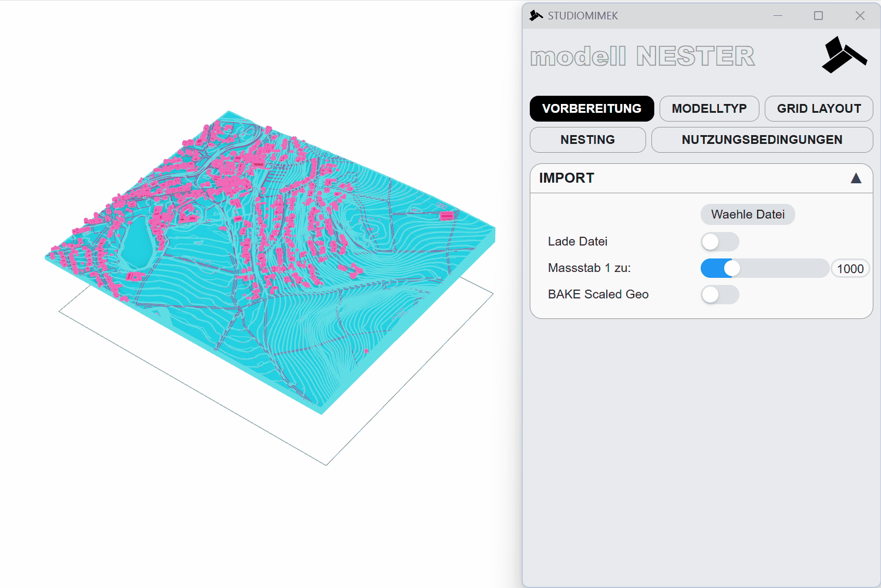Minimize the STUDIOMIMEK window
The image size is (881, 588).
tap(778, 16)
